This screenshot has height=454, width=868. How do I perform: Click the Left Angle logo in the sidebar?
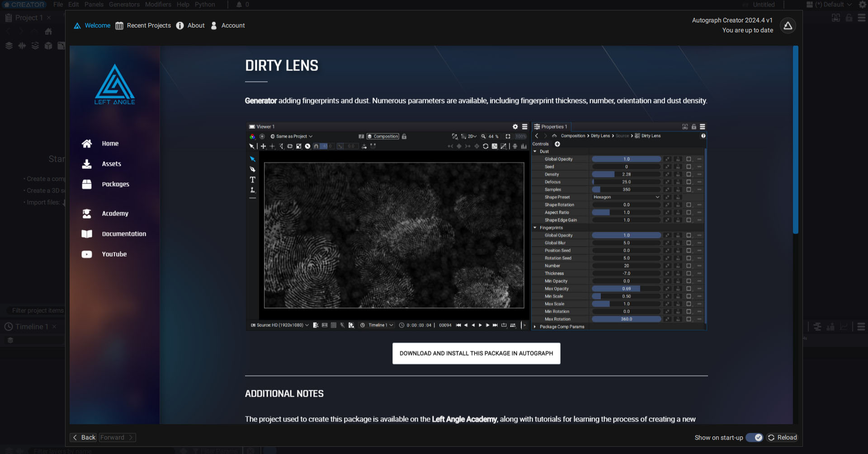click(x=115, y=84)
